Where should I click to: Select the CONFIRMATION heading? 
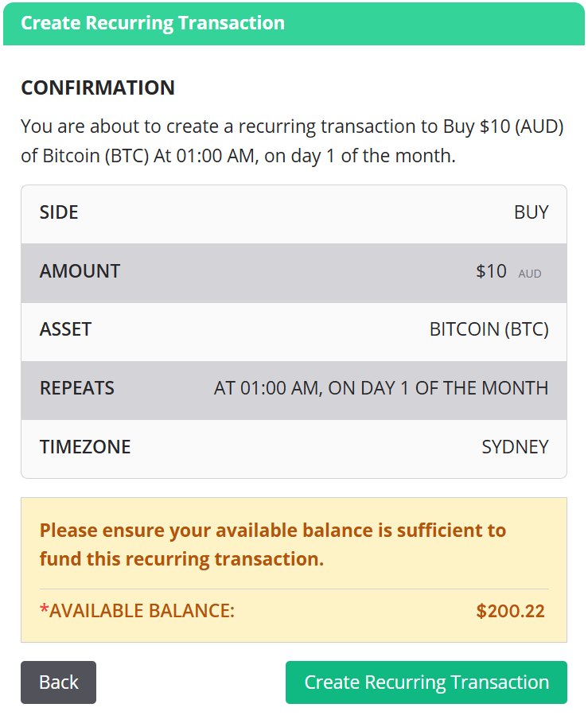pyautogui.click(x=98, y=87)
